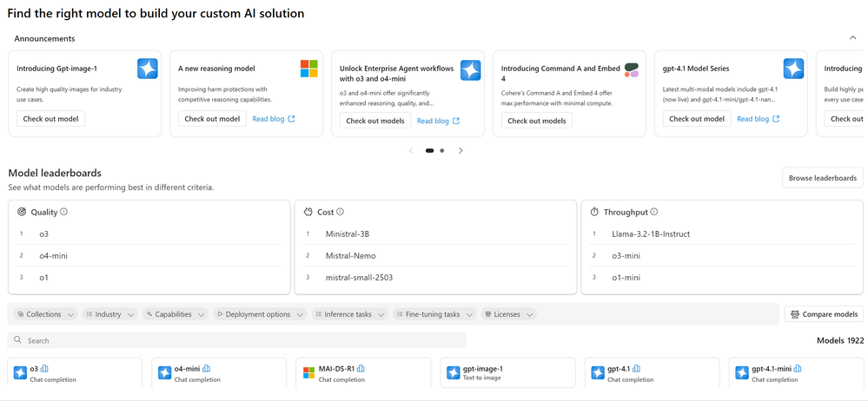Select the second carousel page dot
The image size is (868, 401).
pos(442,150)
